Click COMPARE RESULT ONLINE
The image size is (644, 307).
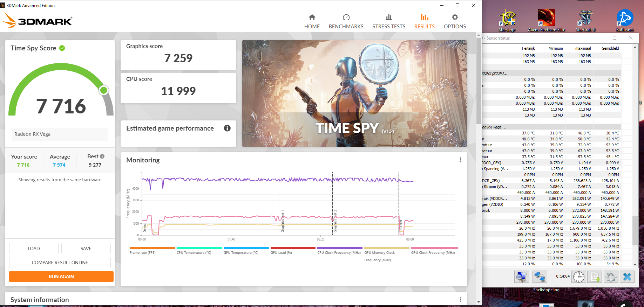(x=60, y=263)
